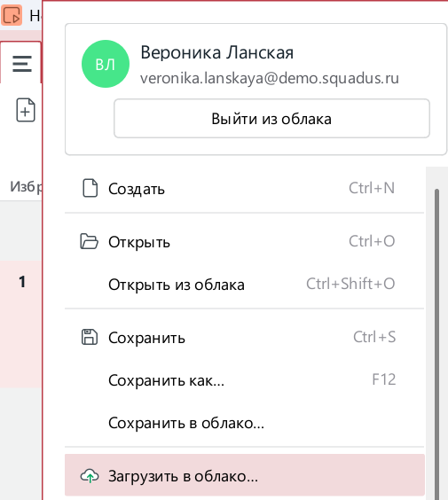Select slide number 1 thumbnail
The width and height of the screenshot is (448, 500).
[20, 324]
